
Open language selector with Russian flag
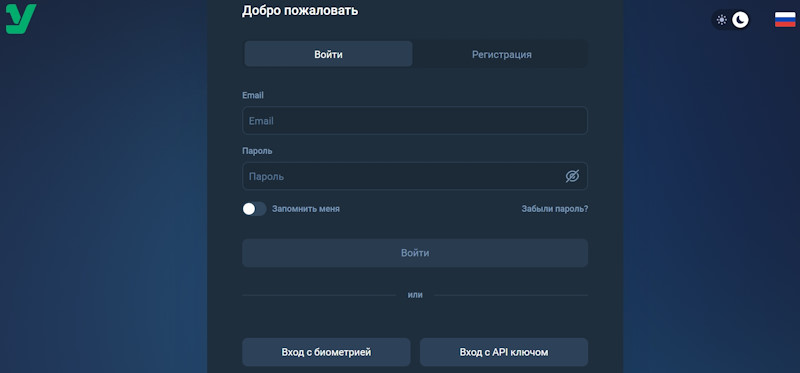[785, 20]
